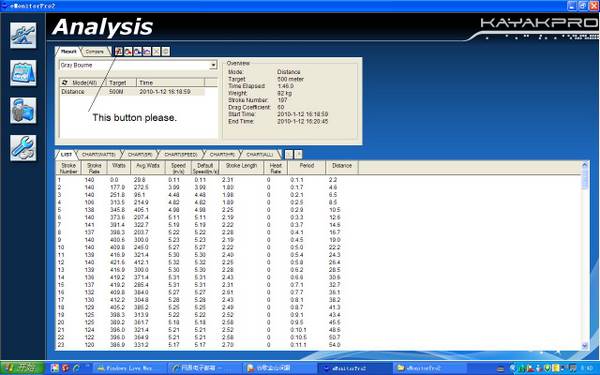Click the Distance column header in list
The width and height of the screenshot is (600, 375).
[x=342, y=168]
